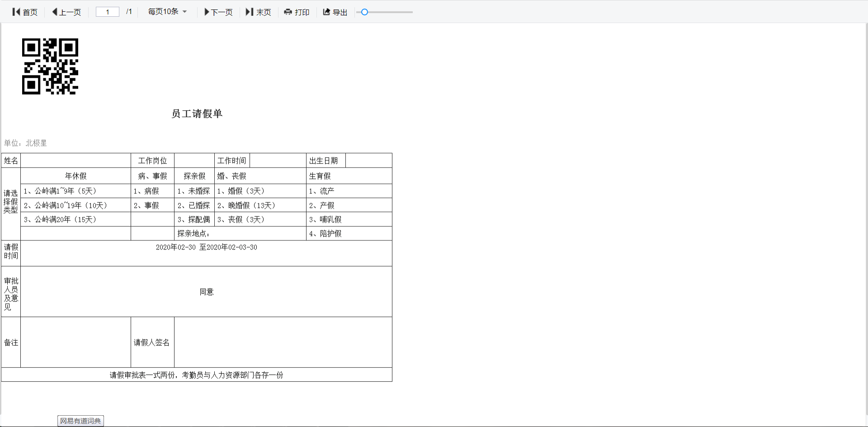Click the 1、婚假（3天） cell
The width and height of the screenshot is (868, 427).
(x=260, y=191)
